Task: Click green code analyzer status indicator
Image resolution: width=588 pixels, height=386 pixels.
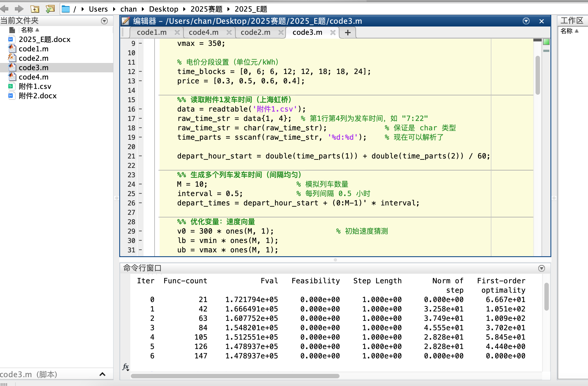Action: pyautogui.click(x=546, y=42)
